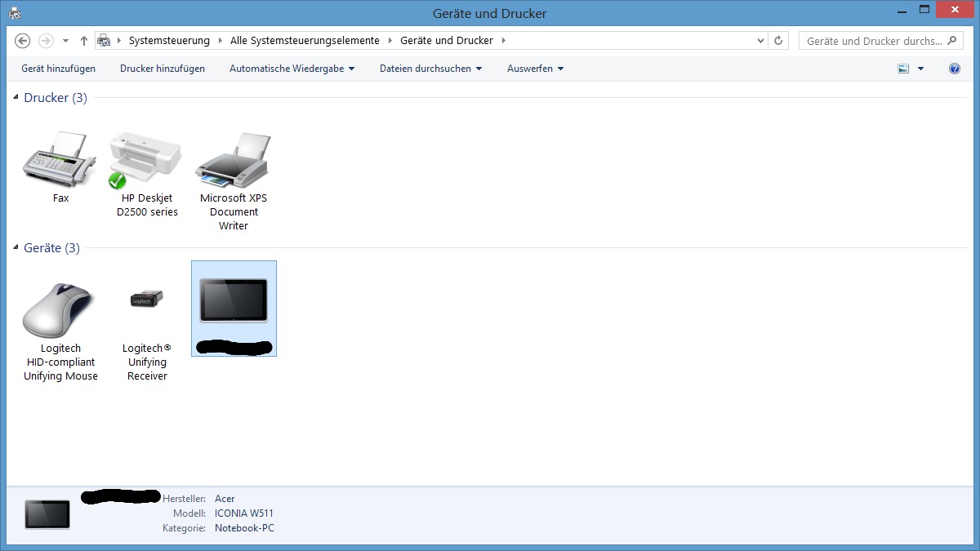The width and height of the screenshot is (980, 551).
Task: Open Automatische Wiedergabe dropdown menu
Action: point(292,69)
